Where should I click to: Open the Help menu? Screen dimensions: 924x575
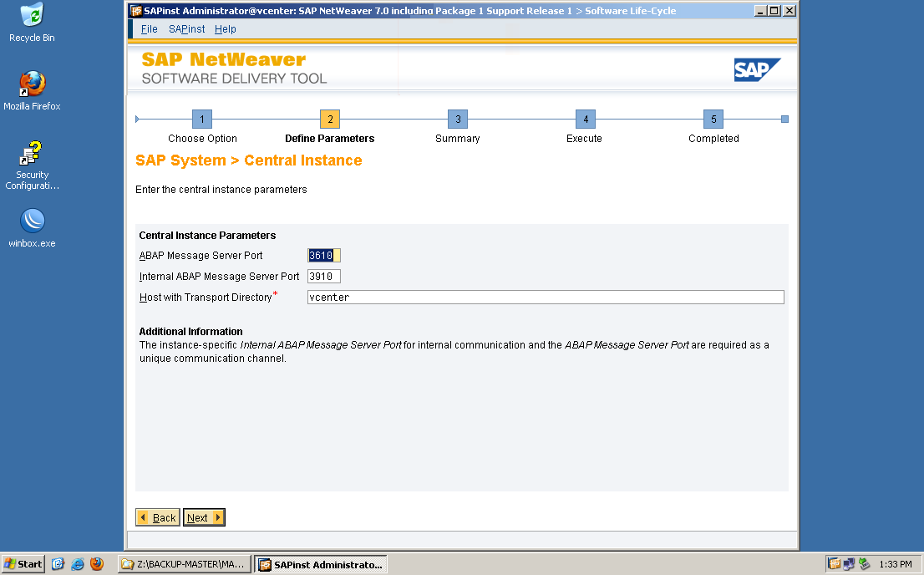[225, 29]
